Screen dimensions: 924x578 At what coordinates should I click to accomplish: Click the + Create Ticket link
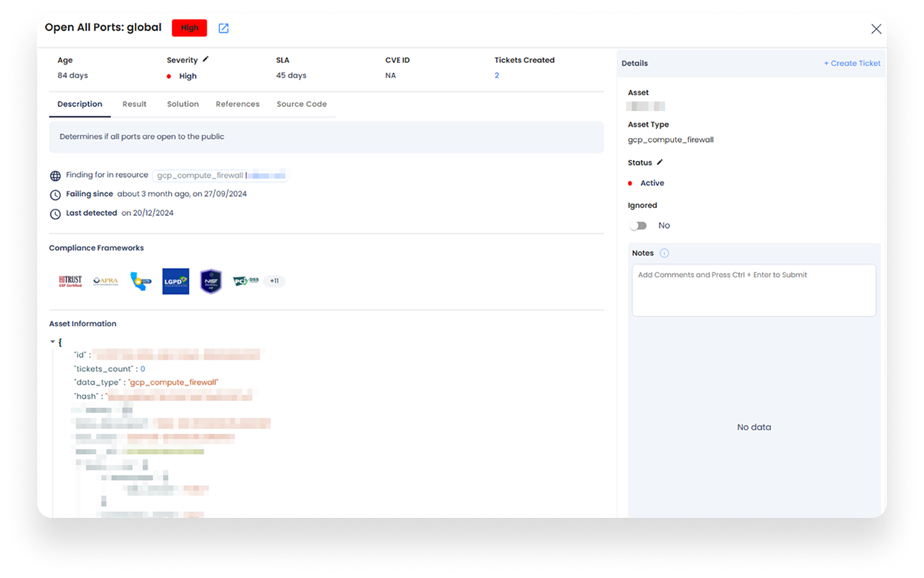point(852,63)
